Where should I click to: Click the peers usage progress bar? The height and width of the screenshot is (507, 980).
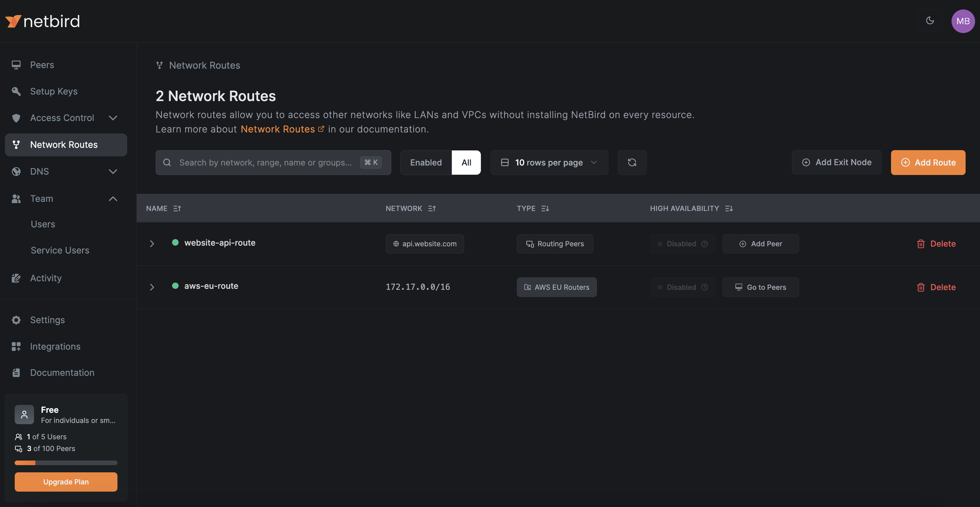coord(65,463)
